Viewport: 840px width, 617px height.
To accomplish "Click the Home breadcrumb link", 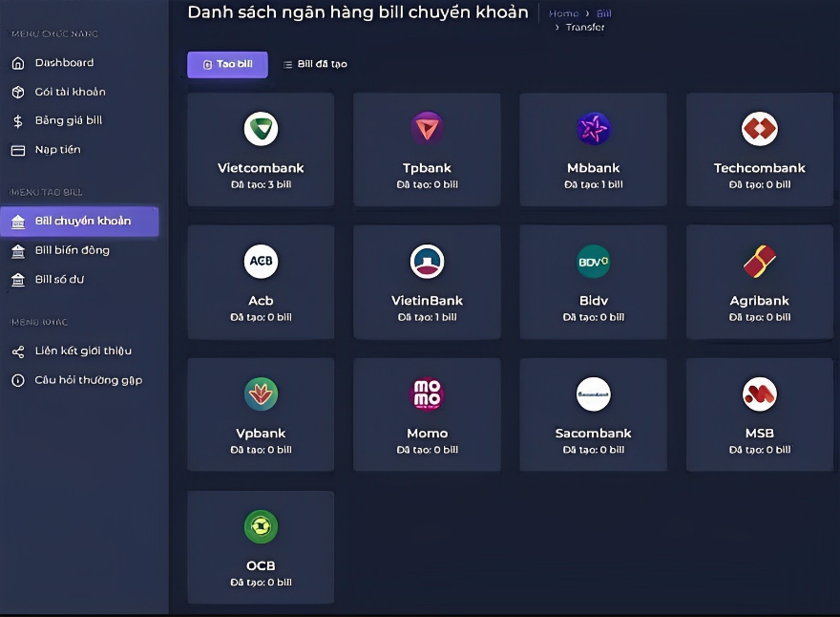I will coord(563,13).
